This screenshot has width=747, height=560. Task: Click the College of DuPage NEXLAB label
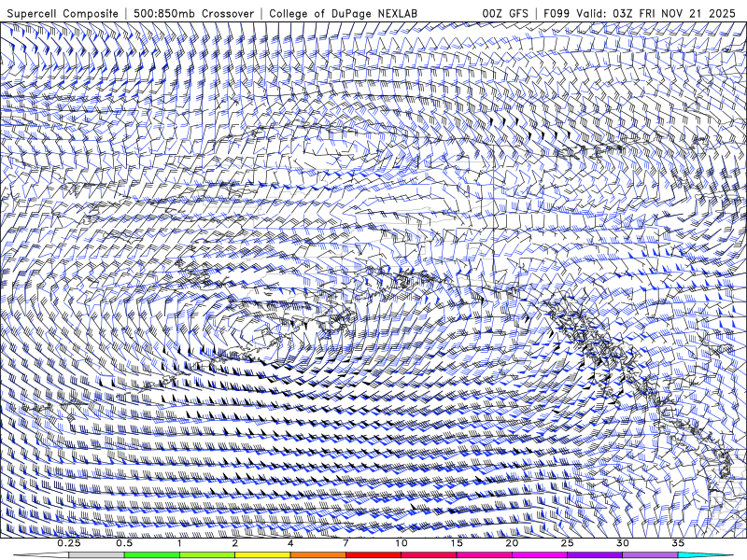(x=343, y=13)
